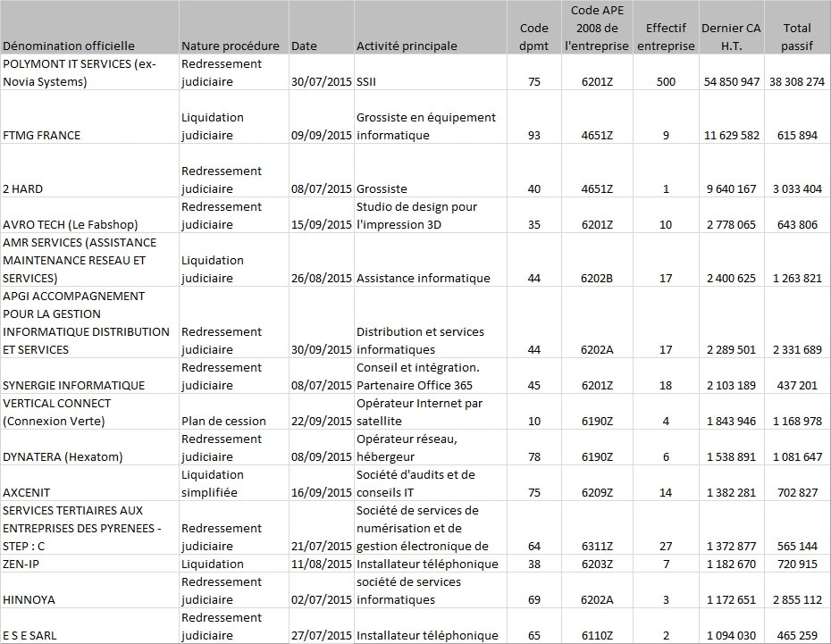831x644 pixels.
Task: Select the revenue value 11 629 582
Action: pyautogui.click(x=731, y=136)
